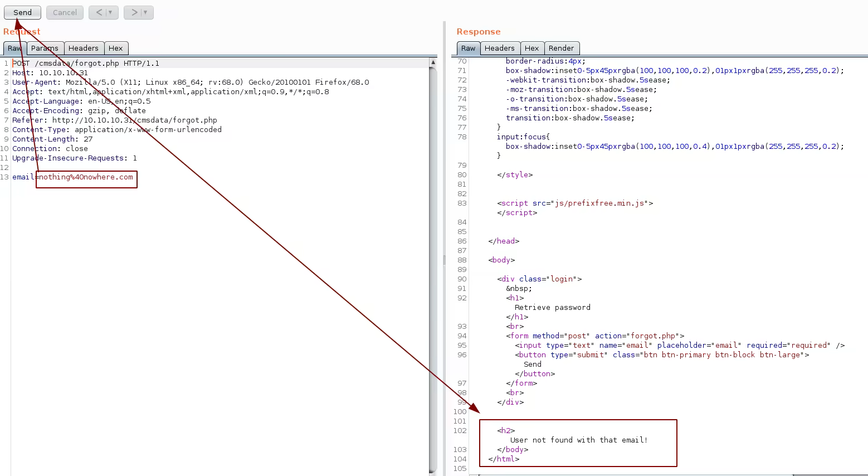This screenshot has width=868, height=476.
Task: Click the splitter between request and response
Action: pyautogui.click(x=444, y=260)
